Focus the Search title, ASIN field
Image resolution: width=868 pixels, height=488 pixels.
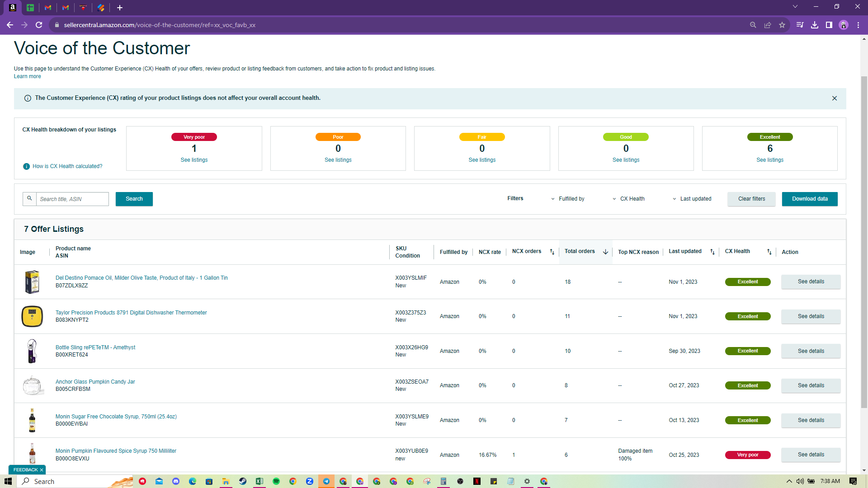point(72,199)
